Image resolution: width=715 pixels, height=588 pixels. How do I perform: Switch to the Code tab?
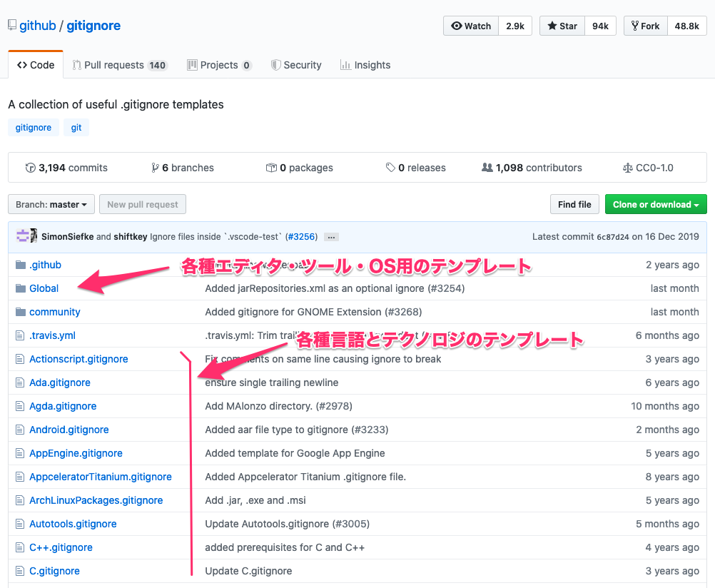click(36, 65)
